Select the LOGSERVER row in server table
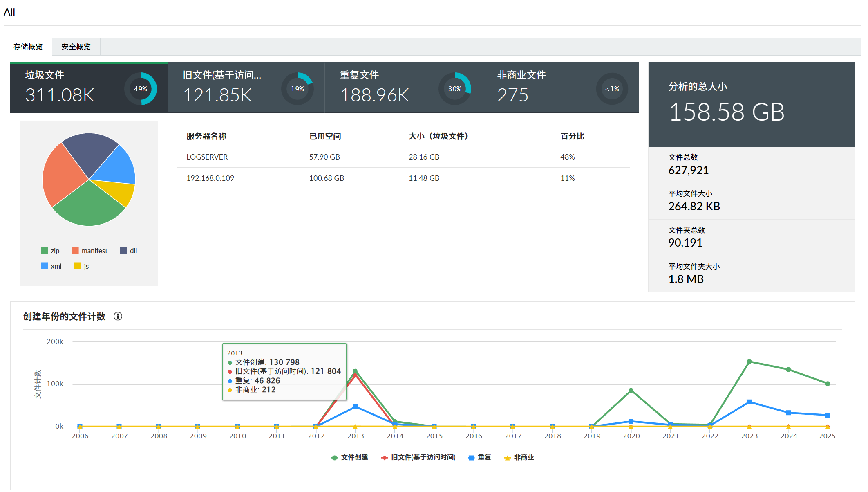 point(207,157)
